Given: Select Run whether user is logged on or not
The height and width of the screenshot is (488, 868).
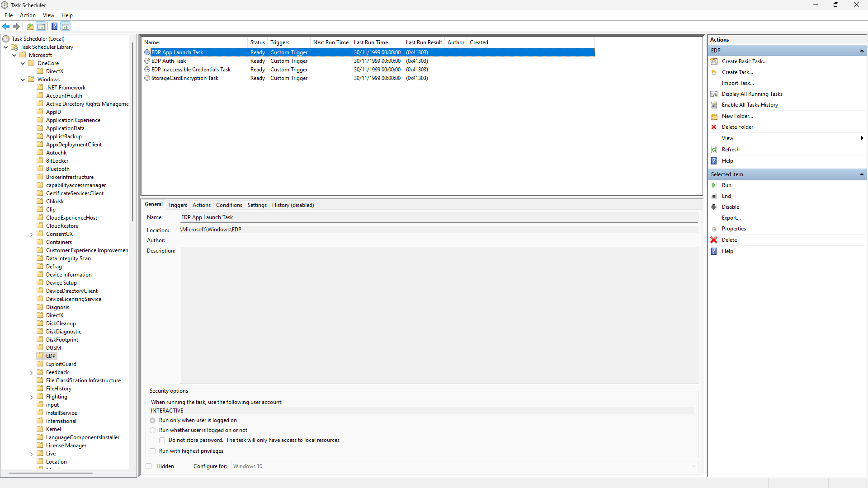Looking at the screenshot, I should coord(153,430).
